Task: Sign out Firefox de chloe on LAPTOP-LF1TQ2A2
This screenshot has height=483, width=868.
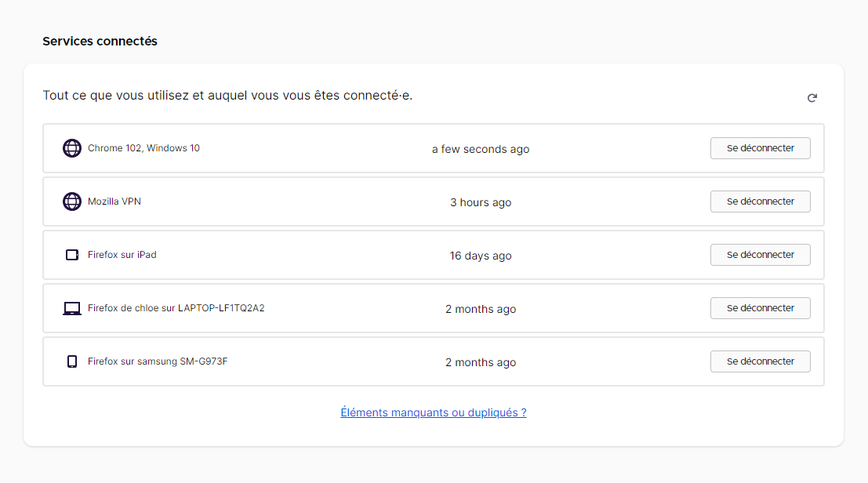Action: 760,308
